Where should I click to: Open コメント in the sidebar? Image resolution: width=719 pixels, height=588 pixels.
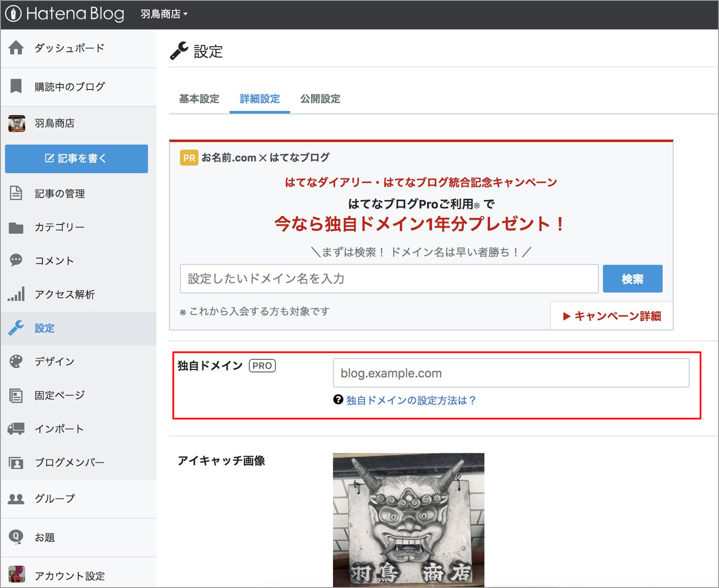[55, 261]
